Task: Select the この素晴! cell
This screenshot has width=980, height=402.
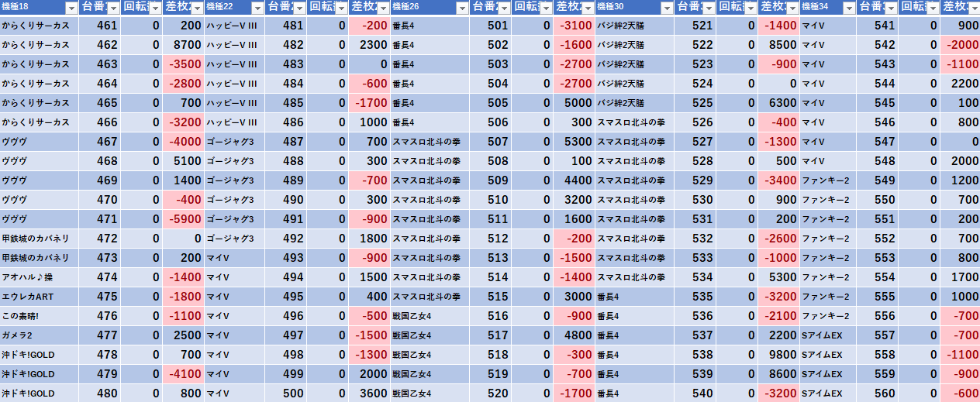Action: point(40,316)
